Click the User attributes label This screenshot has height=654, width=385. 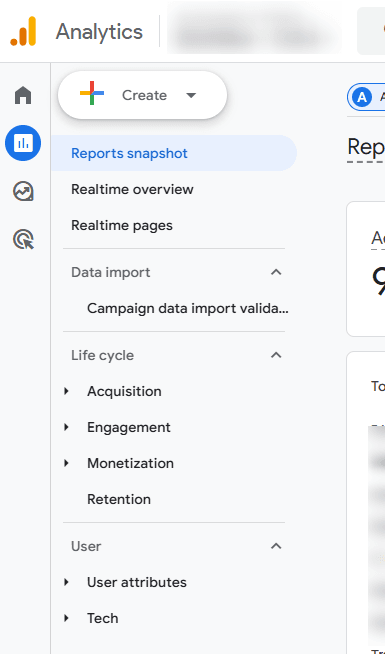coord(137,582)
